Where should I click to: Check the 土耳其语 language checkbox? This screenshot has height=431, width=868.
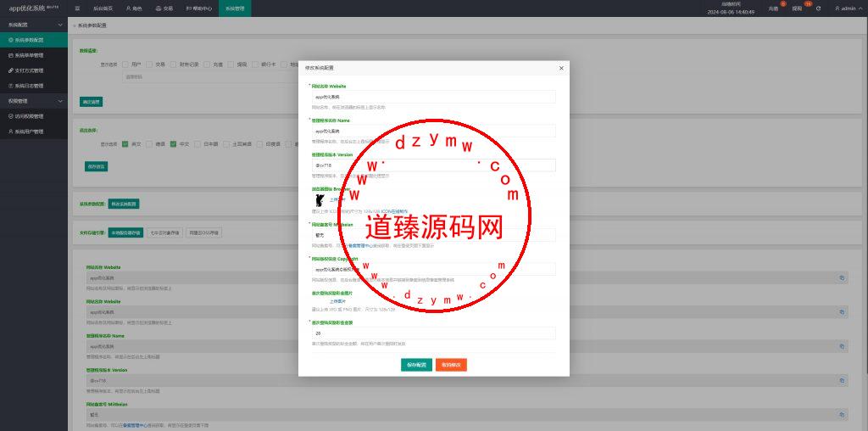coord(226,143)
